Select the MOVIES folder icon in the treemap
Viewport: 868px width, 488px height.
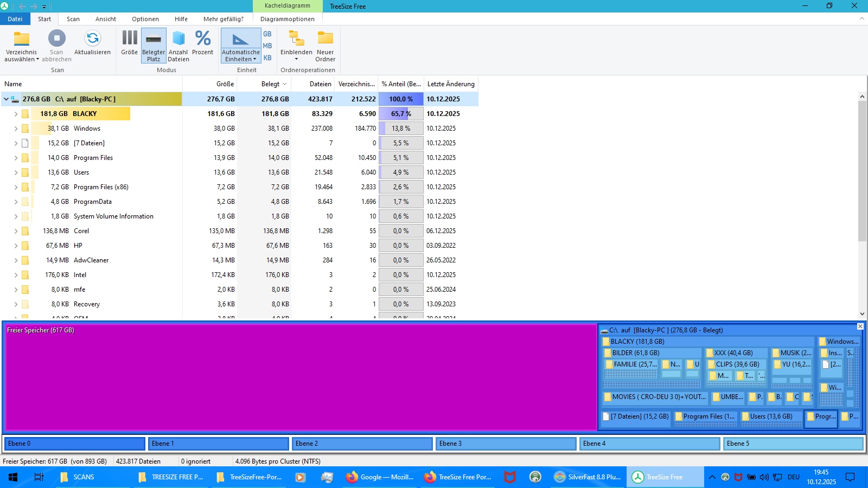608,397
